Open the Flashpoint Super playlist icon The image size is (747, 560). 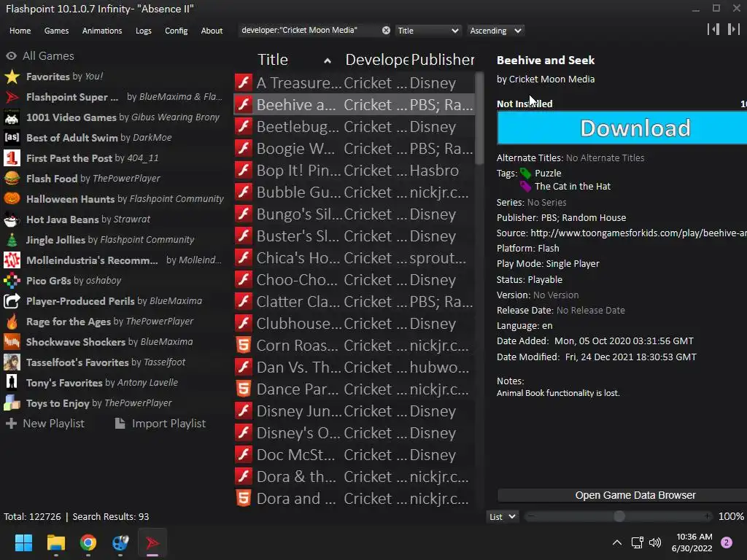coord(12,97)
